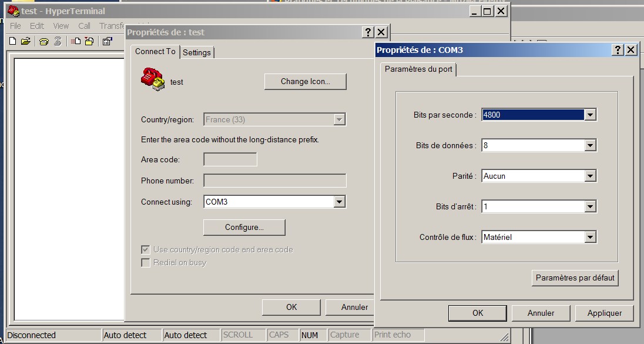Maximize the HyperTerminal window
644x344 pixels.
[x=487, y=11]
